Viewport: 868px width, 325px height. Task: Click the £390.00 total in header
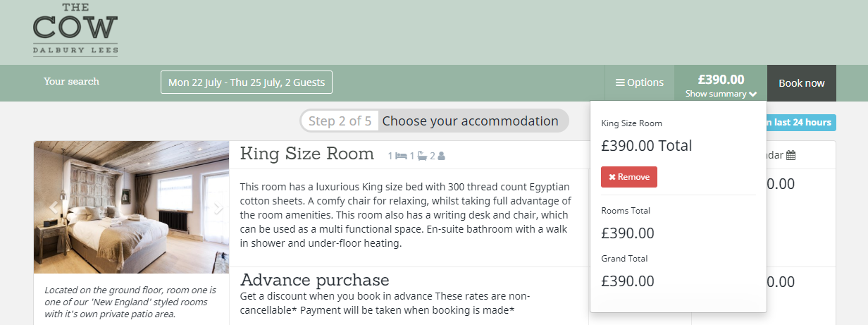point(721,80)
